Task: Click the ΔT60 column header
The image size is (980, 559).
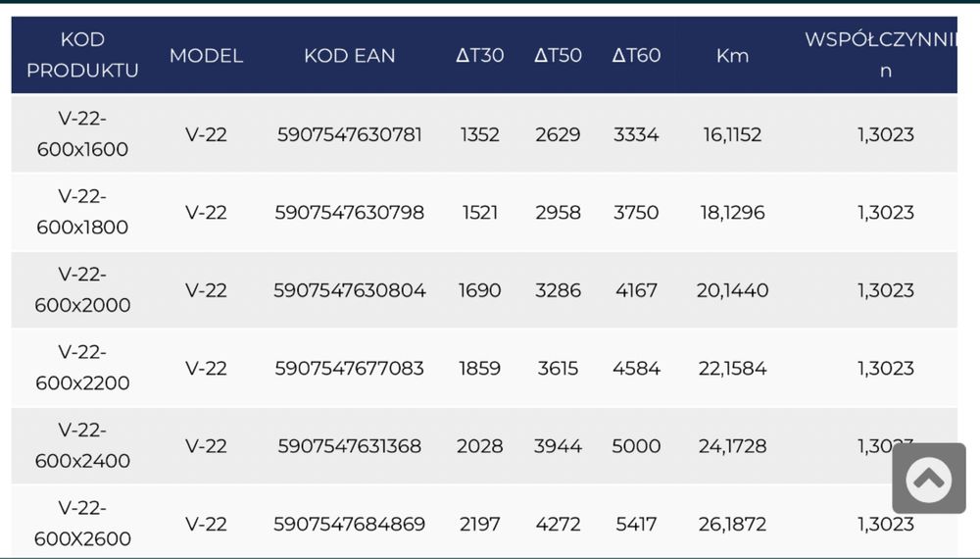Action: tap(636, 55)
